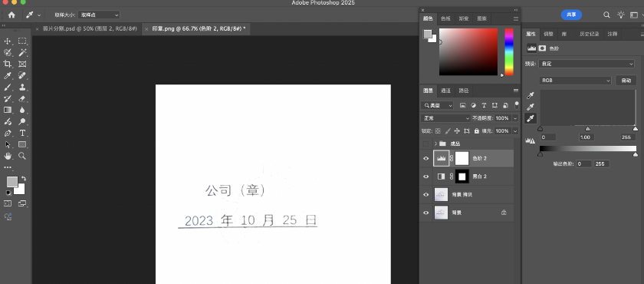644x284 pixels.
Task: Switch to the 路径 paths tab
Action: click(464, 91)
